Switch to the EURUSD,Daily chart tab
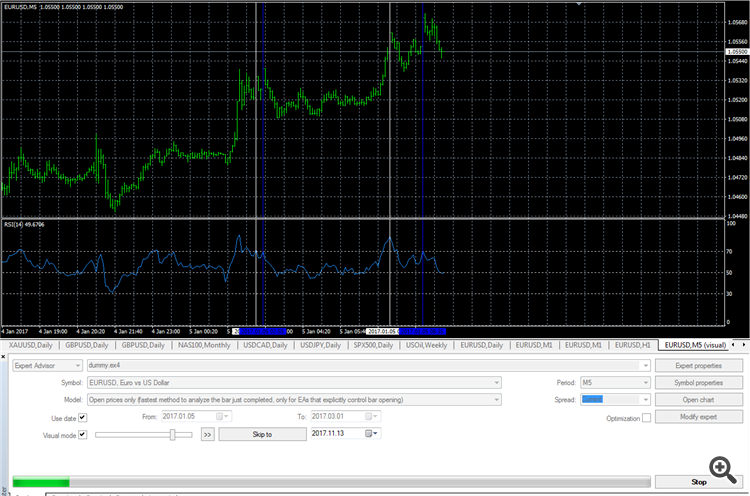This screenshot has width=750, height=496. (x=482, y=345)
